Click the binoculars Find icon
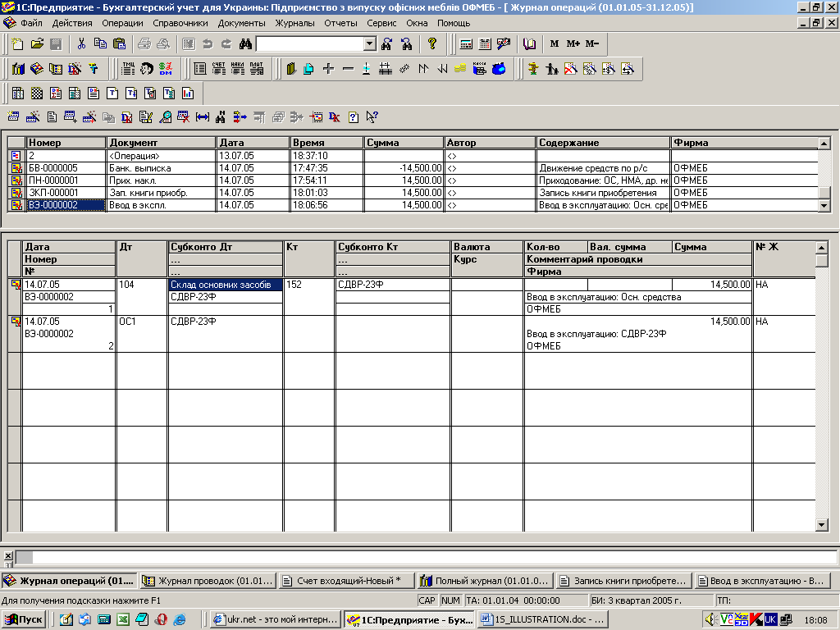This screenshot has height=630, width=840. tap(245, 44)
